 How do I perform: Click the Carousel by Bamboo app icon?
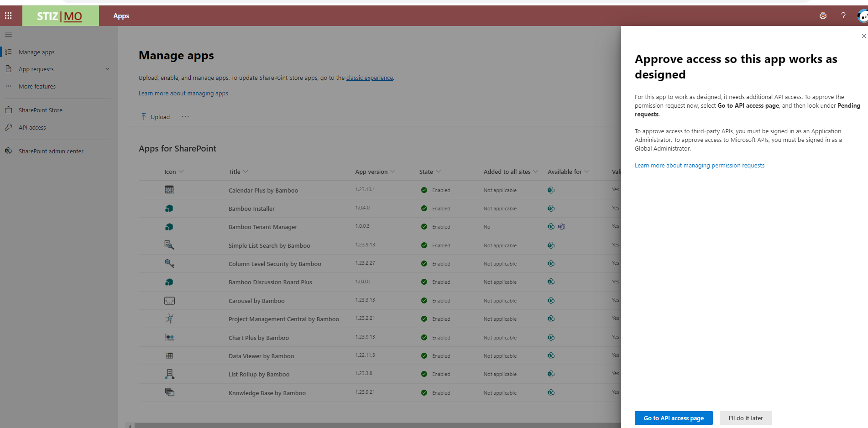pos(169,301)
